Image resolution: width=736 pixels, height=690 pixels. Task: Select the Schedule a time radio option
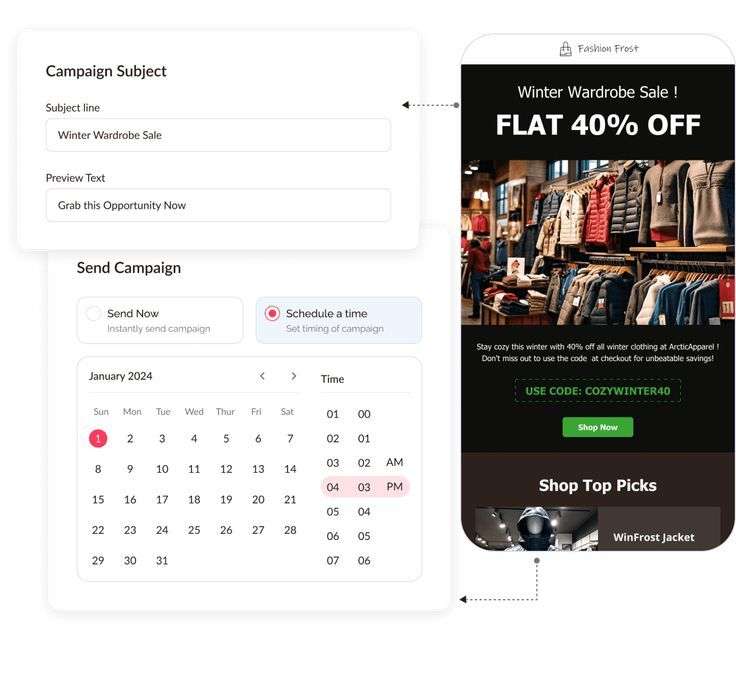pos(272,313)
